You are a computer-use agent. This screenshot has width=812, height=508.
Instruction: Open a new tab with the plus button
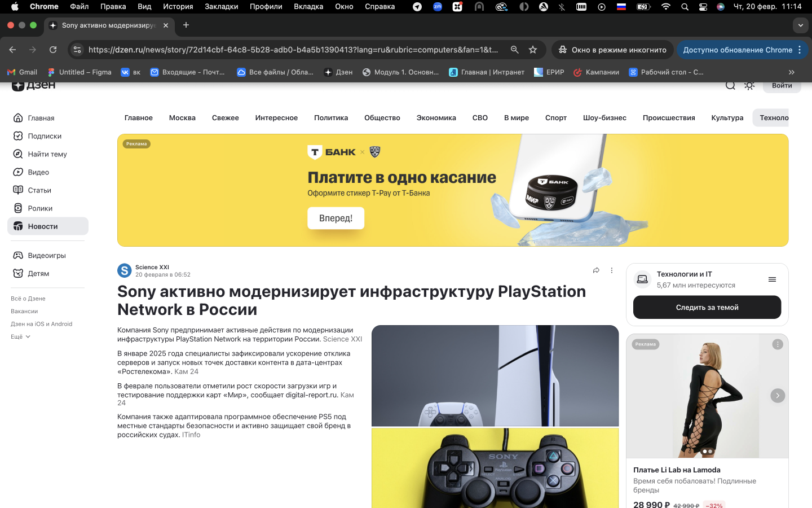pyautogui.click(x=186, y=25)
